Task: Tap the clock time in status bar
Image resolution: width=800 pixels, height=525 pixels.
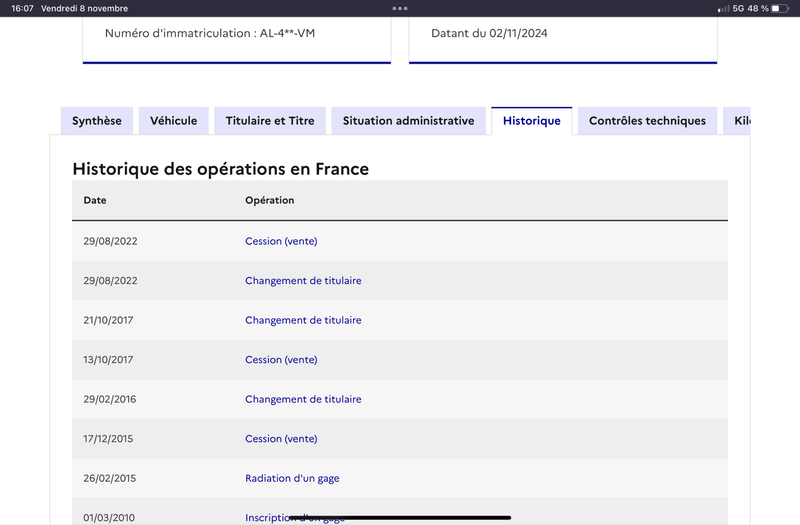Action: (22, 8)
